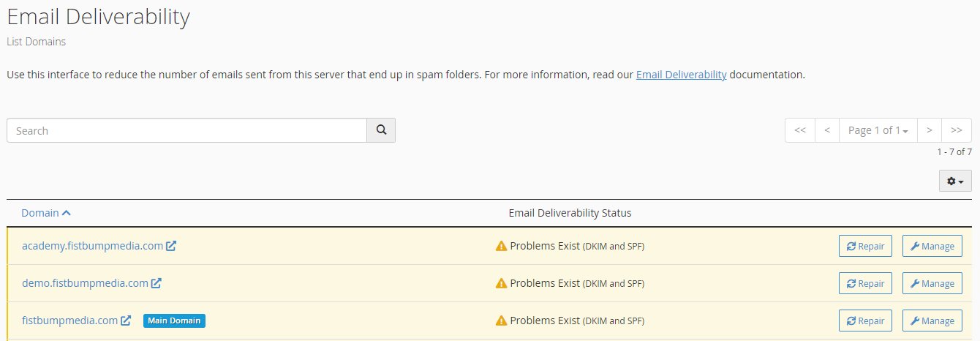Manage the demo.fistbumpmedia.com domain
The image size is (980, 341).
coord(932,284)
